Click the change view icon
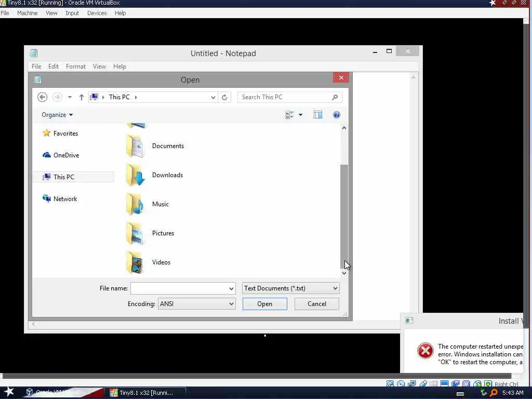Screen dimensions: 532x399 [x=289, y=115]
